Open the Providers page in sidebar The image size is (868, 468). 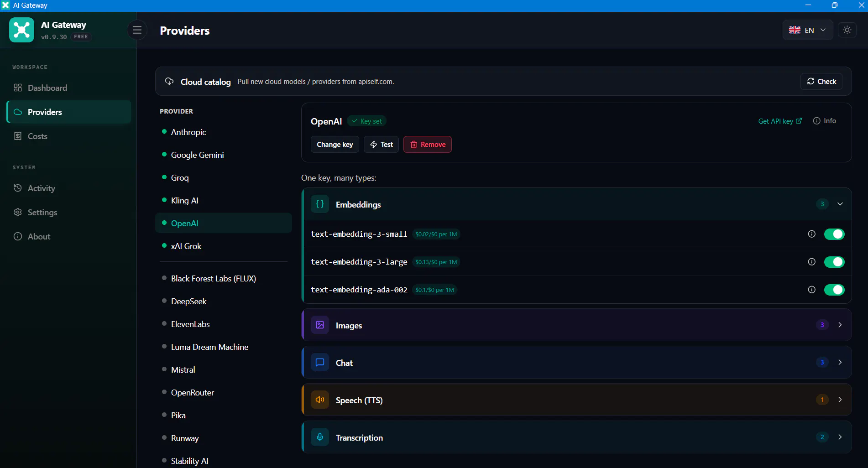click(68, 112)
